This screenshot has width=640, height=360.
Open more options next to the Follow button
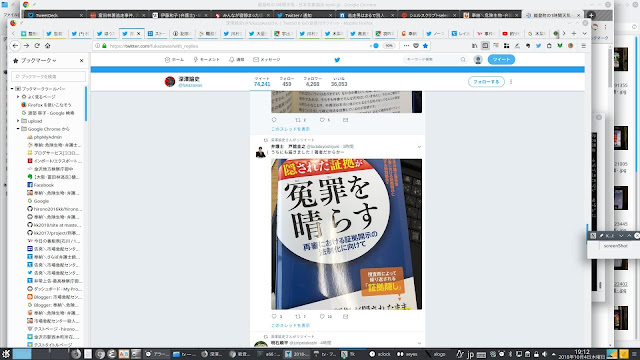[511, 82]
